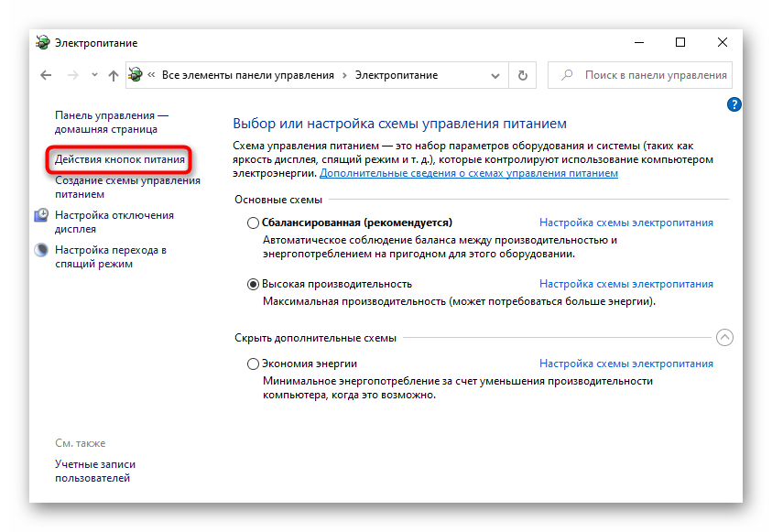Viewport: 772px width, 532px height.
Task: Click 'Все элементы панели управления' breadcrumb
Action: click(x=247, y=75)
